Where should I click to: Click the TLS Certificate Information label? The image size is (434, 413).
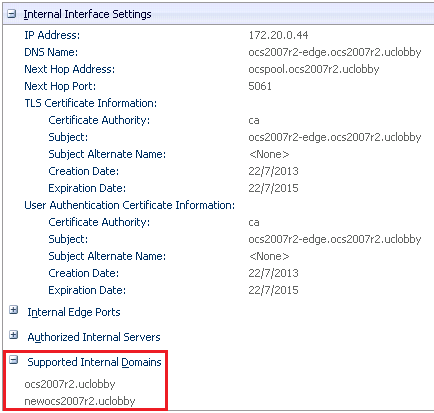[x=91, y=103]
